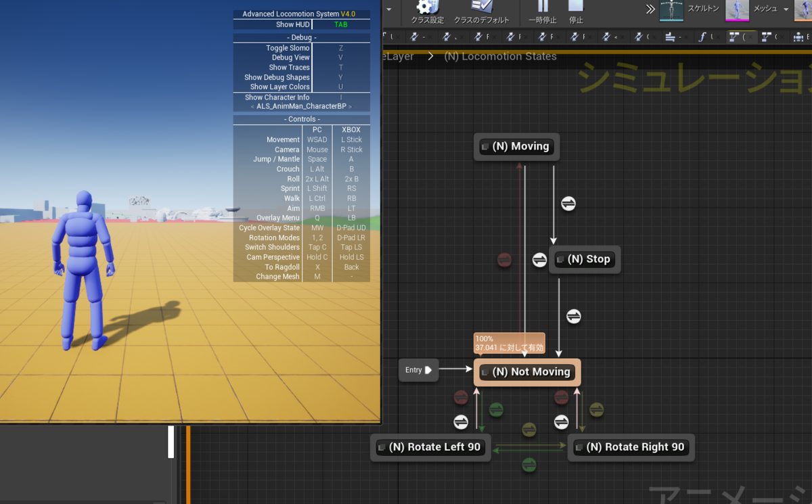
Task: Select red transition icon above Rotate Right 90
Action: 561,397
